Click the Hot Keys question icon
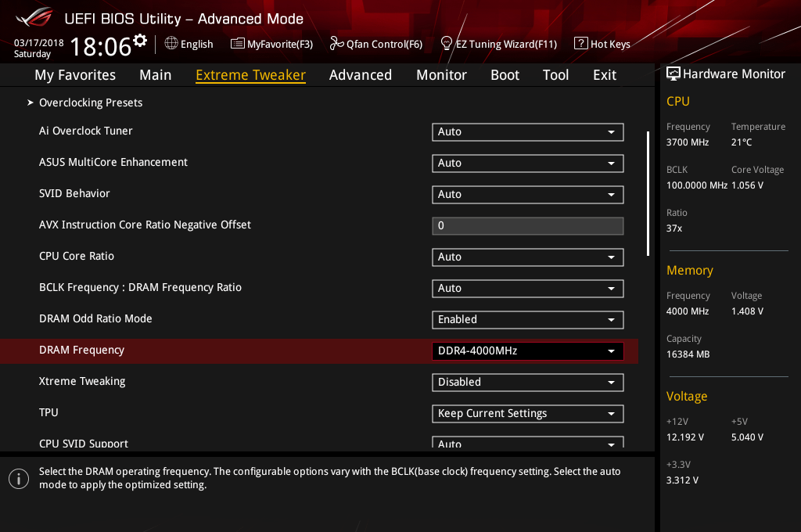This screenshot has height=532, width=801. [581, 44]
